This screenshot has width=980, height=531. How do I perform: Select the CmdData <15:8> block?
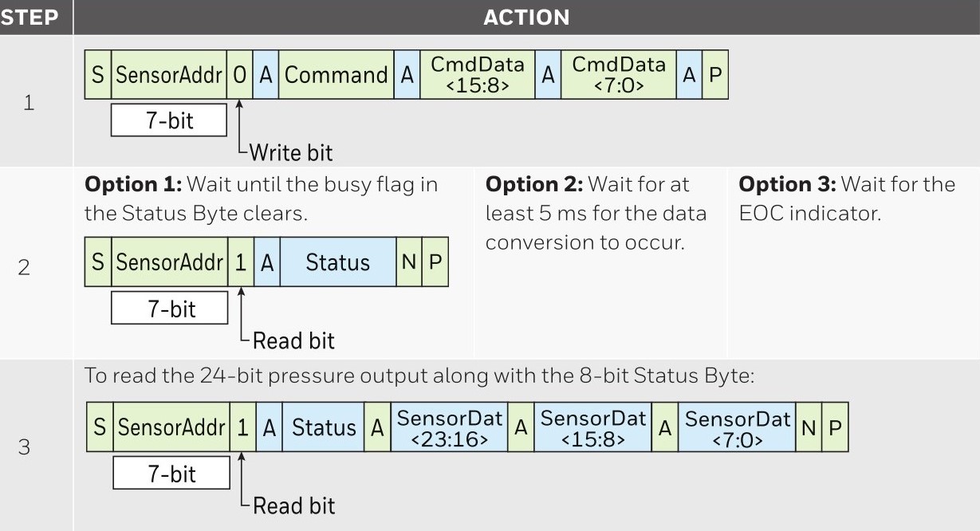[x=477, y=75]
